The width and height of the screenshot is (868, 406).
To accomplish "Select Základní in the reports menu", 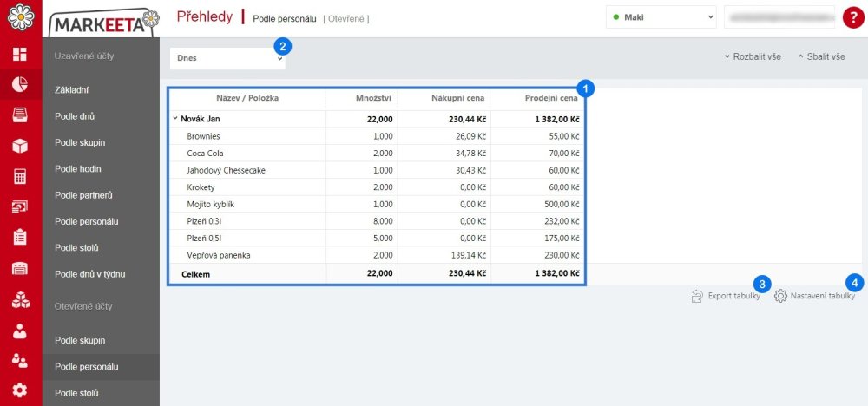I will [72, 89].
